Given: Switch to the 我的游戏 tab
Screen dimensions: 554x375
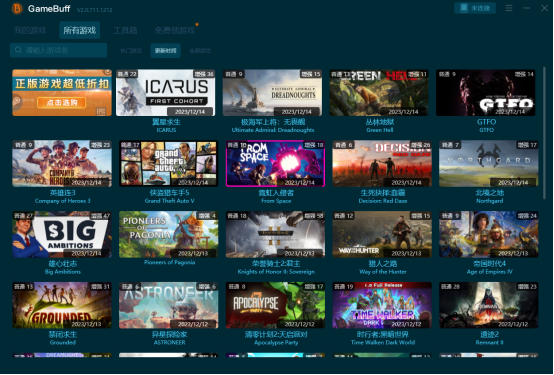Looking at the screenshot, I should pos(30,30).
